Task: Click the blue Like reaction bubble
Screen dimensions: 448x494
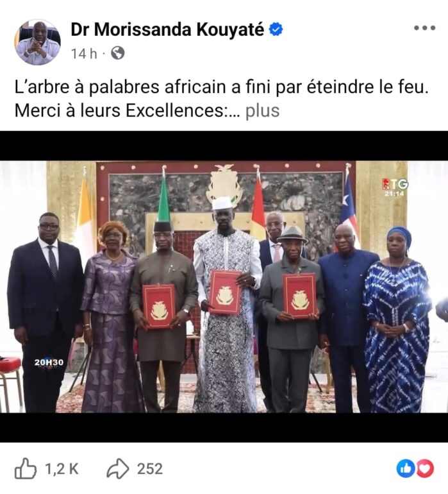Action: pyautogui.click(x=406, y=469)
